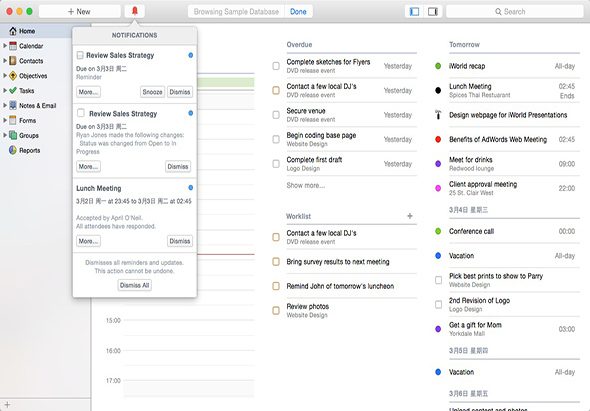The width and height of the screenshot is (590, 411).
Task: Check off Begin coding base page
Action: click(276, 139)
